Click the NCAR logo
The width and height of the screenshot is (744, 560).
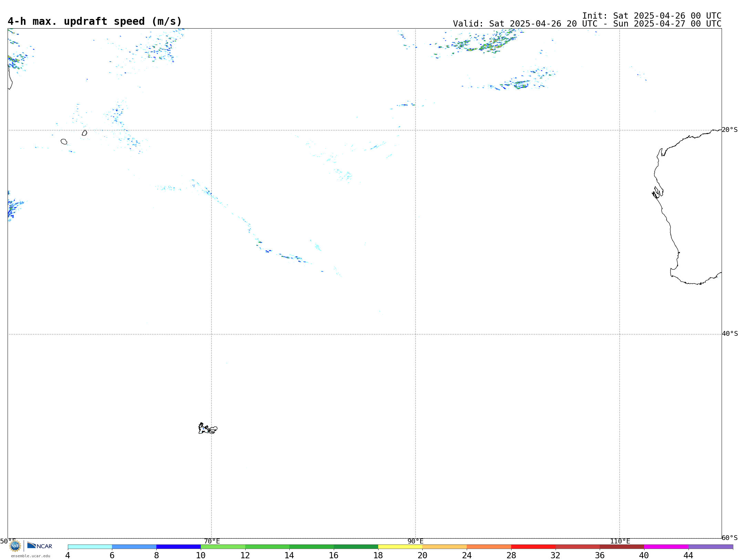[x=40, y=546]
